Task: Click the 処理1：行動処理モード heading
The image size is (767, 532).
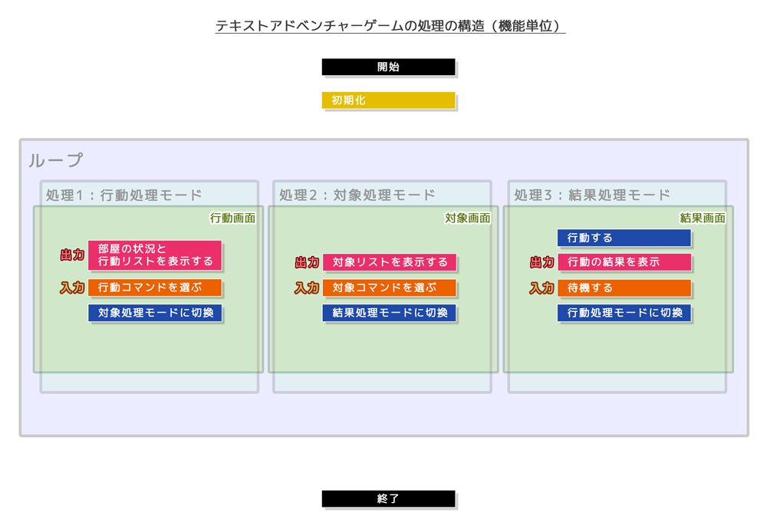Action: coord(123,195)
